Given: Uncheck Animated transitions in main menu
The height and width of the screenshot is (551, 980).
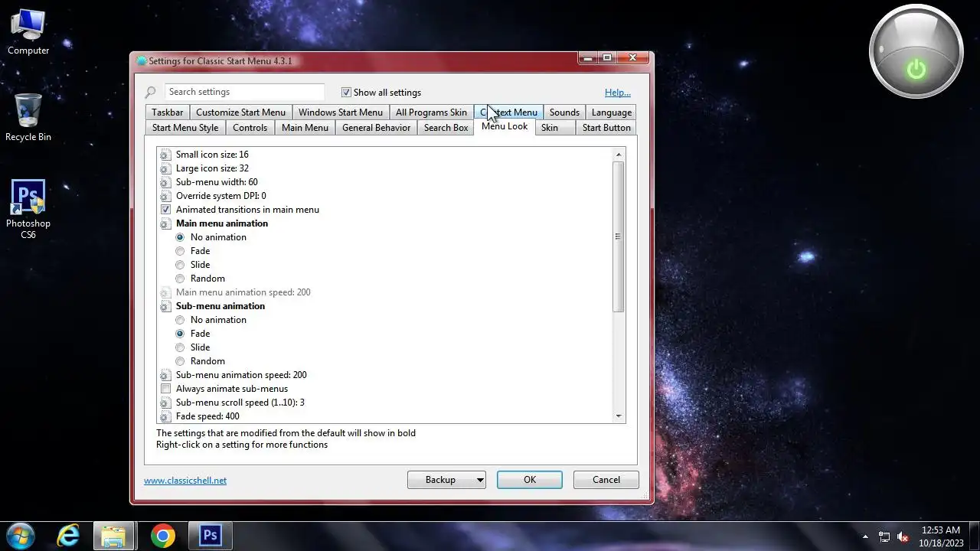Looking at the screenshot, I should pyautogui.click(x=165, y=210).
